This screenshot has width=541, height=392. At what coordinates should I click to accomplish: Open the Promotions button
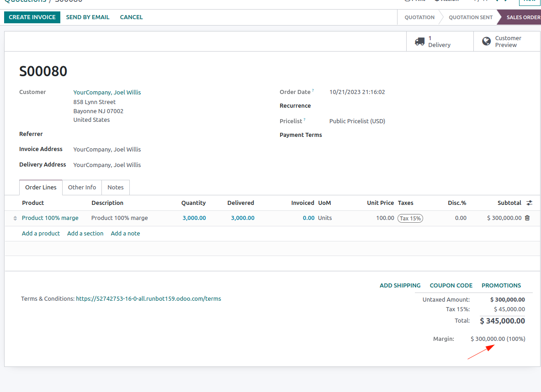tap(501, 286)
